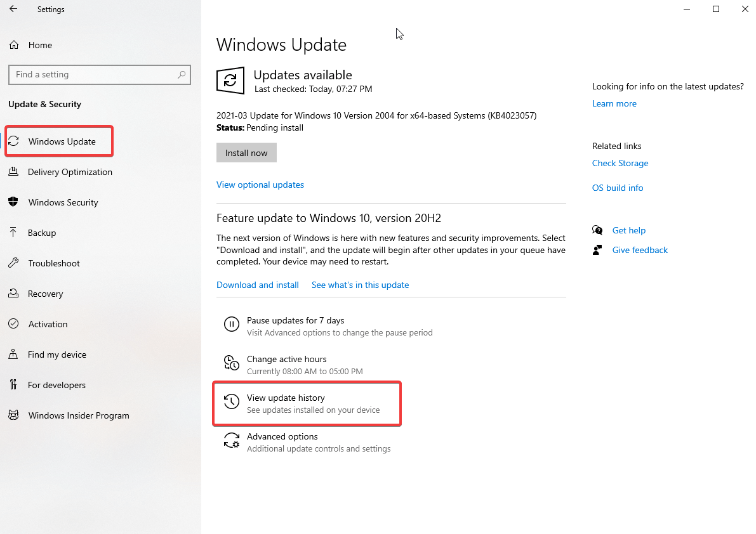Click the Home icon at the top
Screen dimensions: 756x534
pyautogui.click(x=14, y=44)
